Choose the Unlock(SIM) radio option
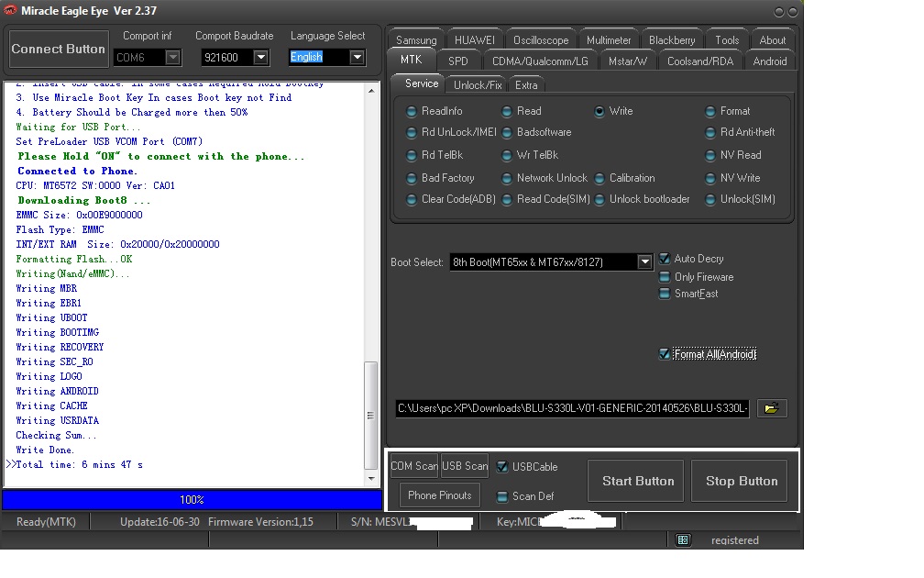 pyautogui.click(x=710, y=200)
